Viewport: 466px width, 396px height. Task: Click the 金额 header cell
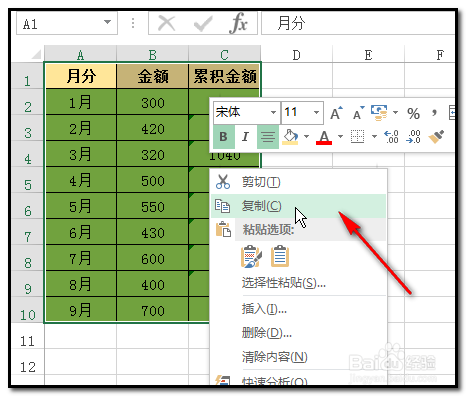pyautogui.click(x=153, y=76)
